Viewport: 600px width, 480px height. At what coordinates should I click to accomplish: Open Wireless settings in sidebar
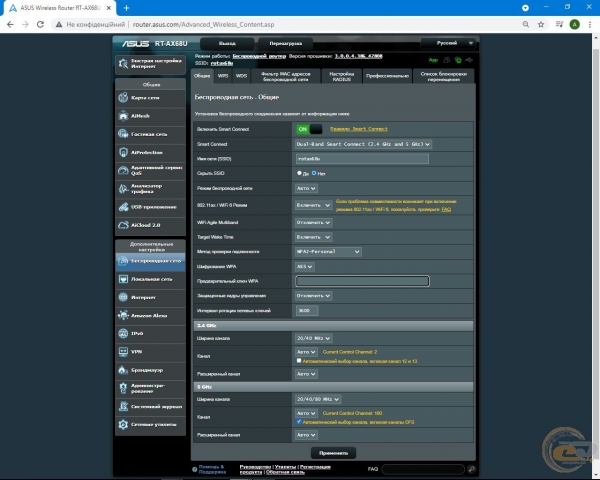coord(150,261)
